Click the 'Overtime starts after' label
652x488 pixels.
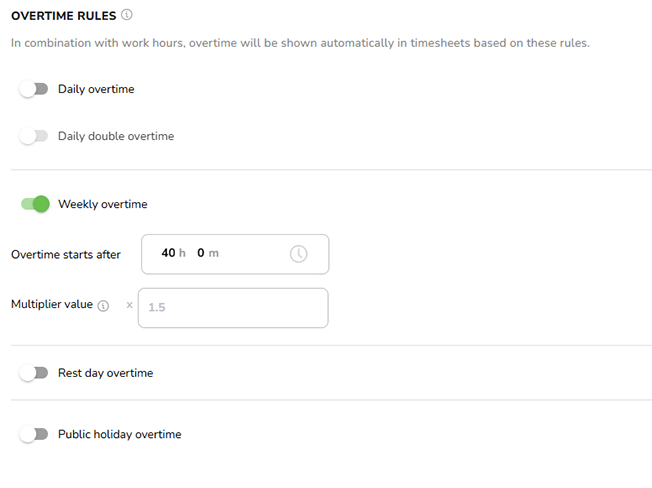(x=66, y=254)
